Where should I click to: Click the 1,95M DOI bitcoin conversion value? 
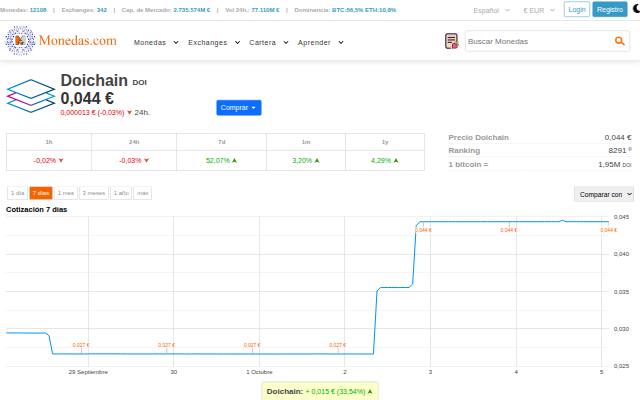615,164
